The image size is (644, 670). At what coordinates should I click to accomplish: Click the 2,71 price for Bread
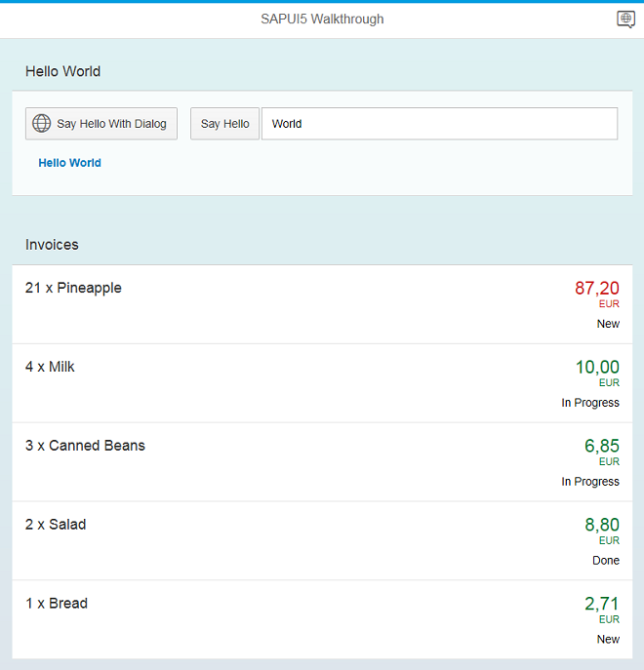[x=601, y=604]
